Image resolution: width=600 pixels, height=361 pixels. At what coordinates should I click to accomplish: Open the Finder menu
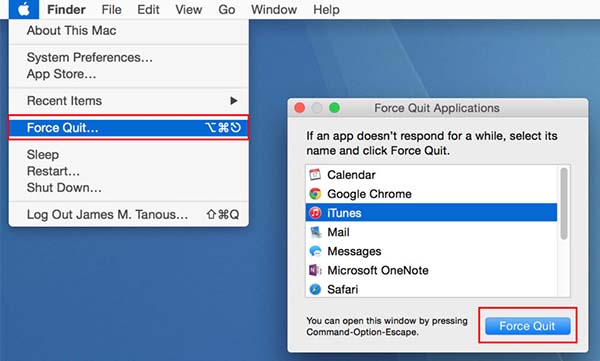tap(66, 9)
